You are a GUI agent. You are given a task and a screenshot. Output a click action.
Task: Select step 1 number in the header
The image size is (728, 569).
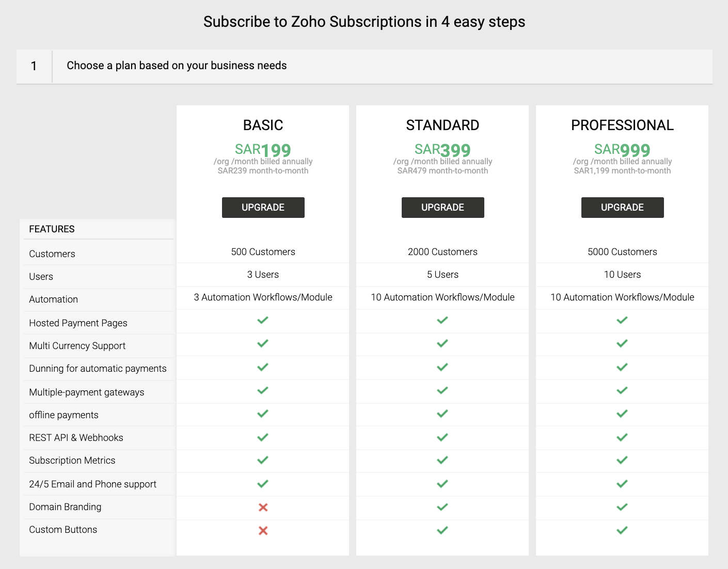click(34, 66)
